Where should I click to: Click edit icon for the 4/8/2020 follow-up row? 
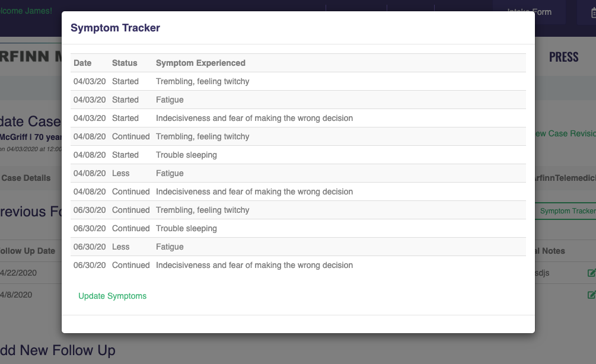click(x=591, y=295)
